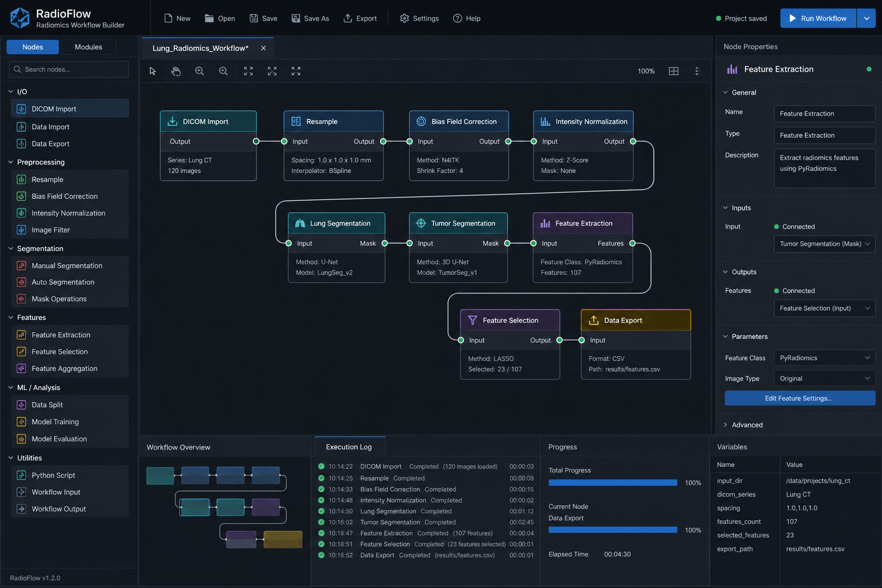Click the Manual Segmentation node icon
The height and width of the screenshot is (588, 882).
(x=21, y=265)
